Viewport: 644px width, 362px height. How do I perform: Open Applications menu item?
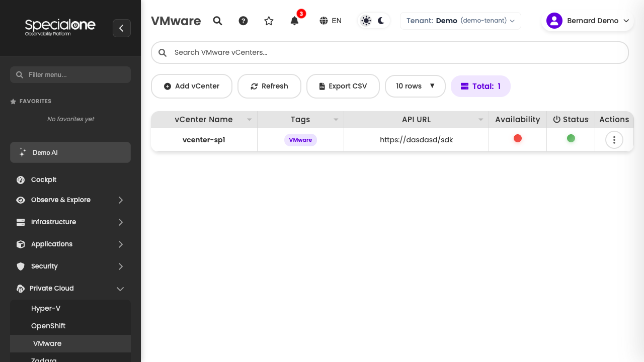pyautogui.click(x=70, y=244)
